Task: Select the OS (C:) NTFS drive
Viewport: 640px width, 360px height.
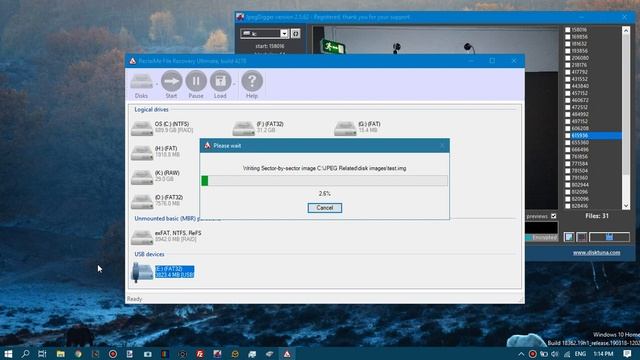Action: click(162, 127)
